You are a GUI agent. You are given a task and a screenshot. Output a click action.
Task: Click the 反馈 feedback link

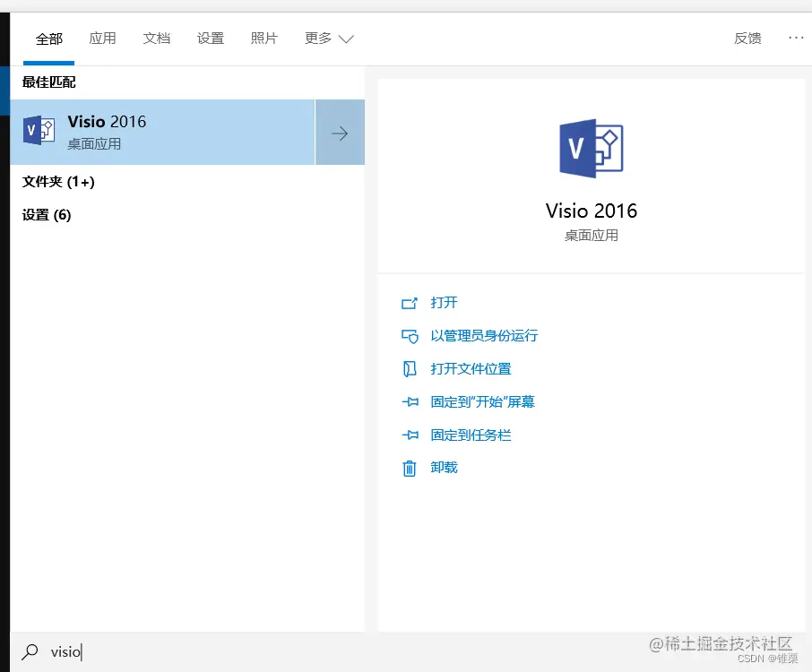click(747, 39)
